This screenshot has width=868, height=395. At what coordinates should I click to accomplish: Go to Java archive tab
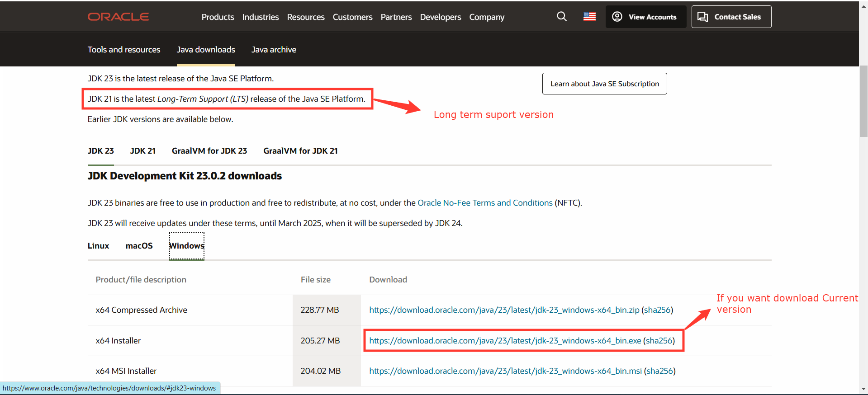click(274, 50)
